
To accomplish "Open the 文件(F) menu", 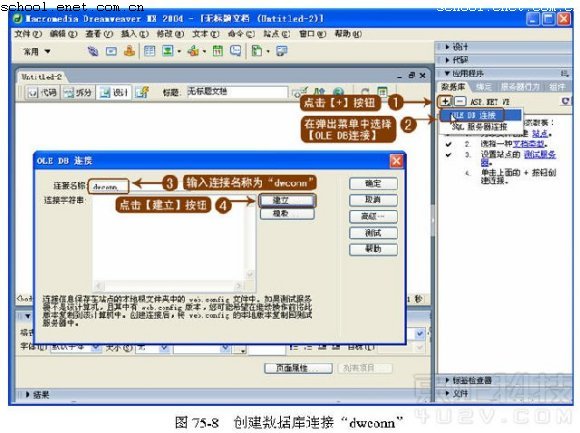I will pyautogui.click(x=28, y=34).
